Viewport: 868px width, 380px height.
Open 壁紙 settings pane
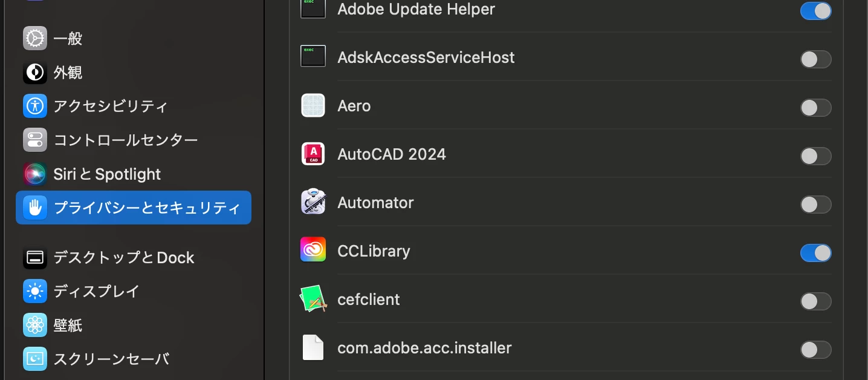tap(134, 326)
